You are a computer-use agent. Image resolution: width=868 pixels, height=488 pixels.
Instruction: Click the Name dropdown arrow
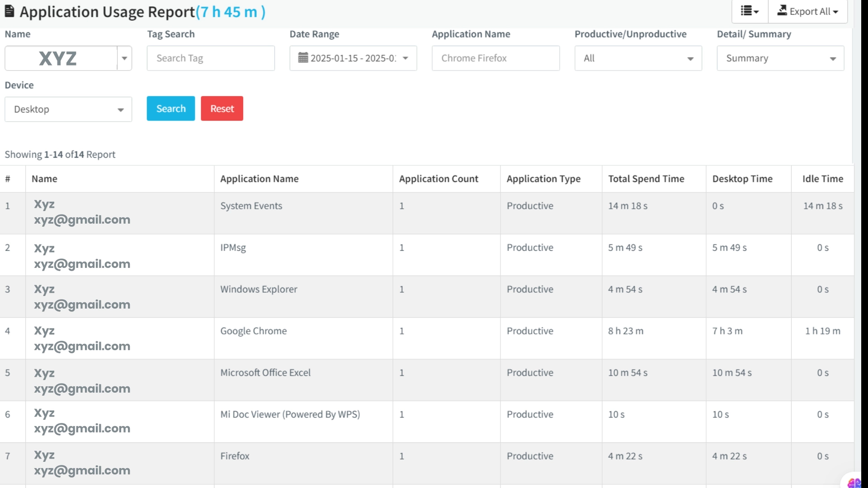click(124, 58)
